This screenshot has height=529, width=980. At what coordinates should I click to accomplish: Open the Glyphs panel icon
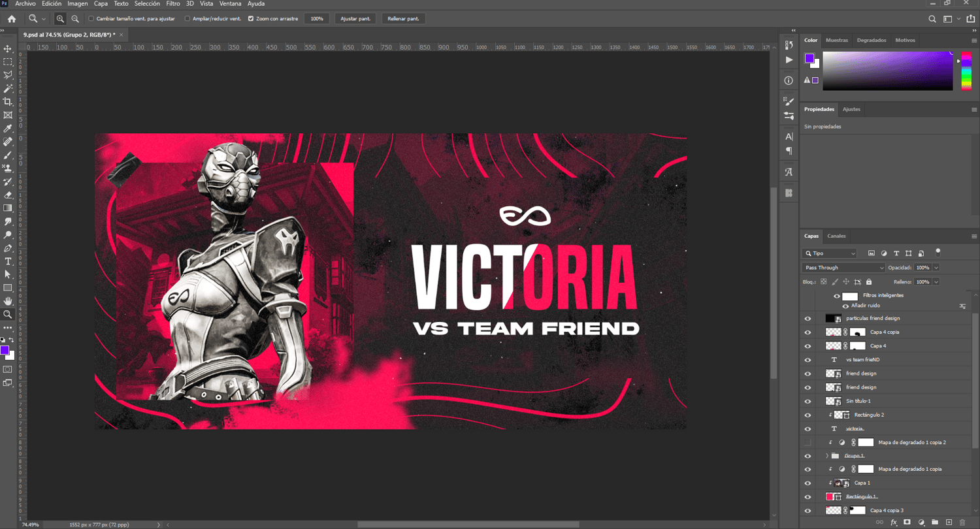(789, 172)
